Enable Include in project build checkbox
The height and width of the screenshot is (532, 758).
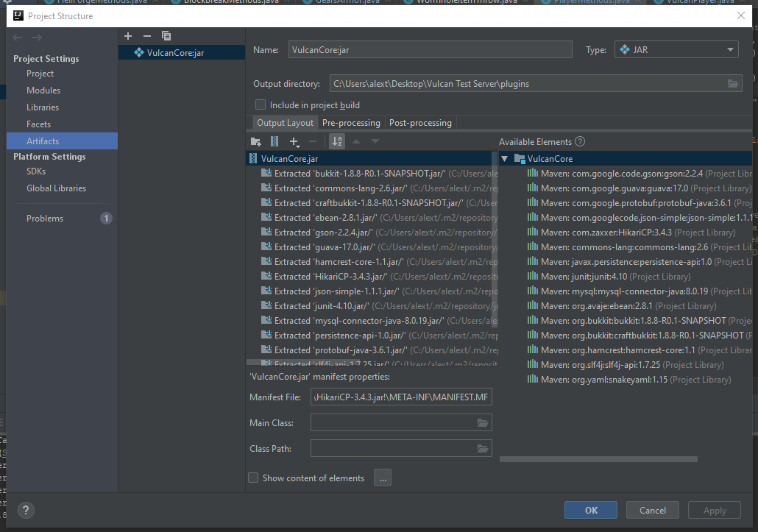click(x=261, y=104)
